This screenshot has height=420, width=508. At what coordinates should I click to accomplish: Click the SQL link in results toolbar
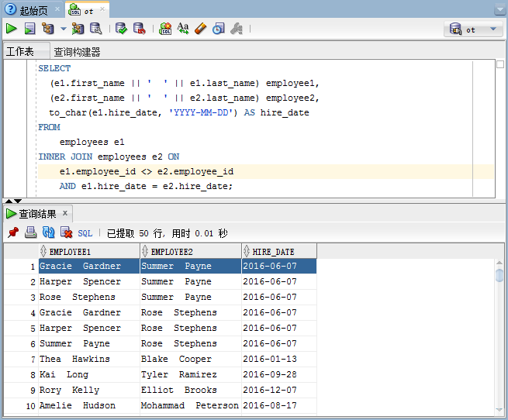(x=85, y=232)
